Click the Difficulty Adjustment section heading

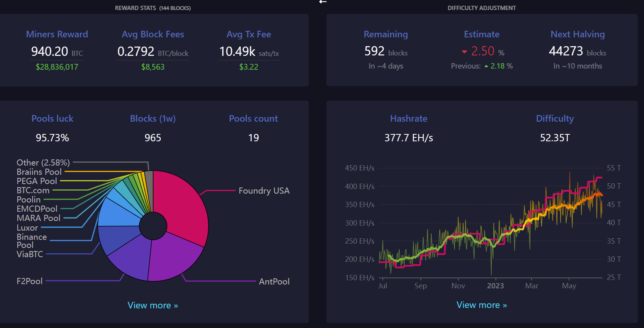[482, 8]
